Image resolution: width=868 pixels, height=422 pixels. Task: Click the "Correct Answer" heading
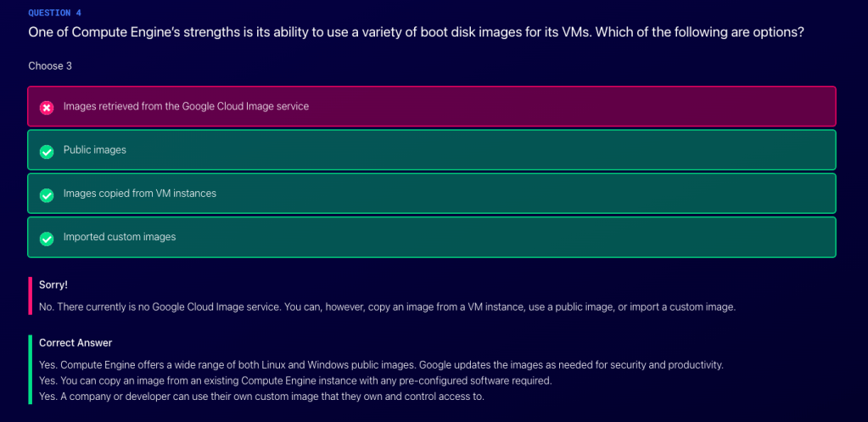(x=76, y=343)
